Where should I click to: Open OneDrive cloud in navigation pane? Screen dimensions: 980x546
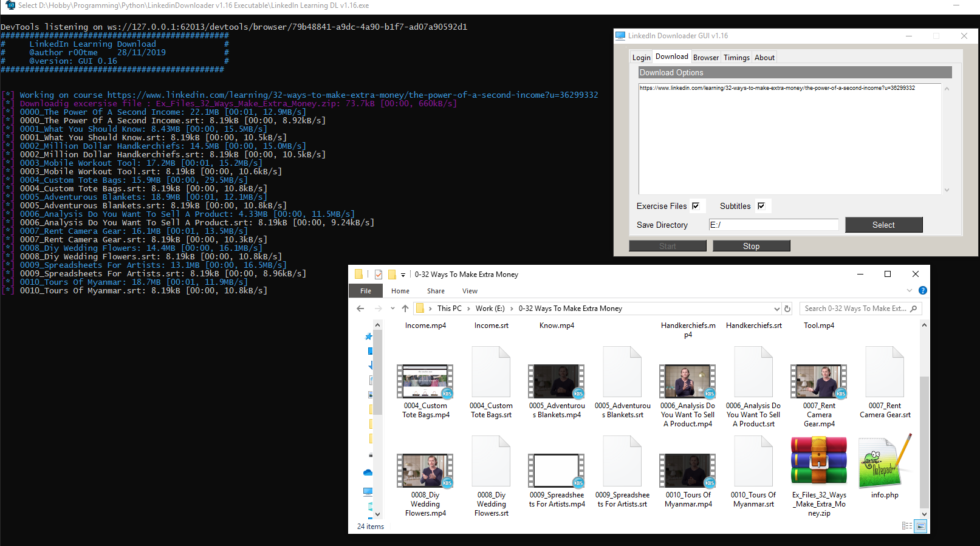368,473
